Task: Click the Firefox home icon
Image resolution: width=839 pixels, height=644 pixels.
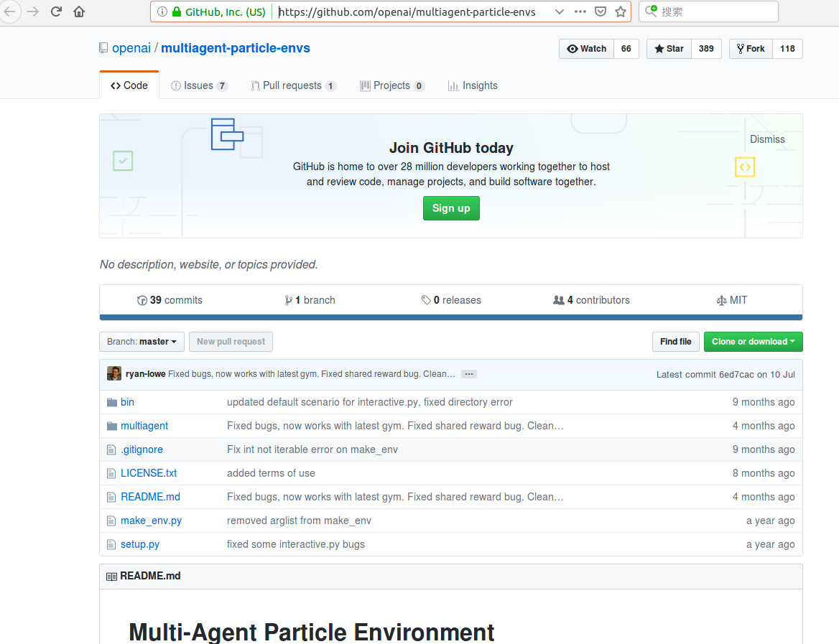Action: (x=78, y=11)
